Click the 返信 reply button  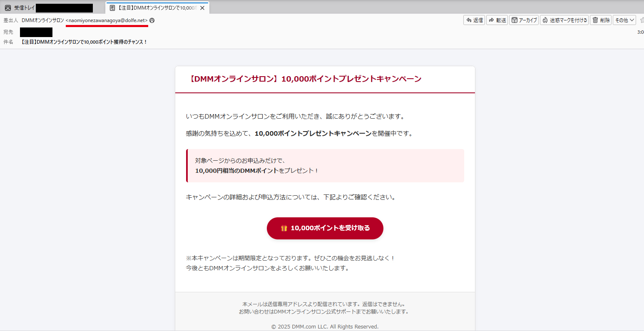pyautogui.click(x=474, y=20)
